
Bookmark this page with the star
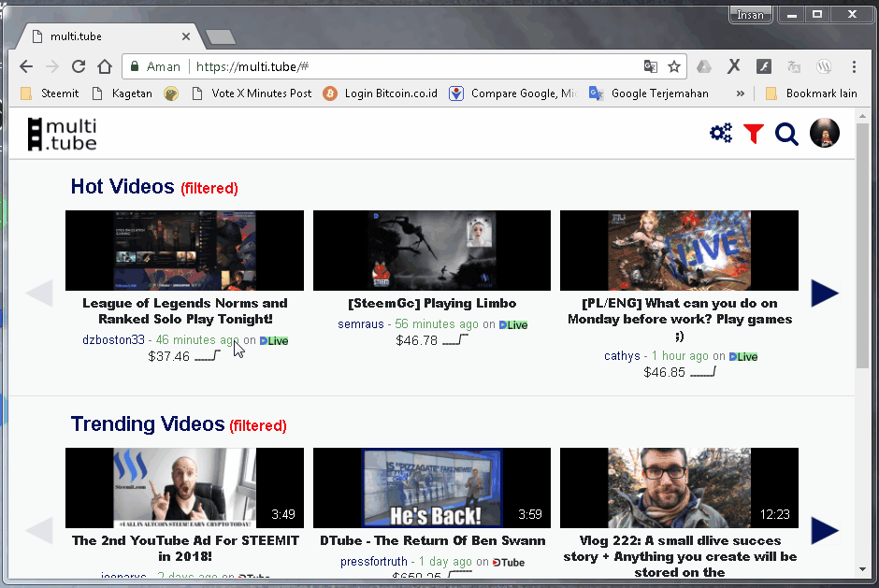coord(674,66)
